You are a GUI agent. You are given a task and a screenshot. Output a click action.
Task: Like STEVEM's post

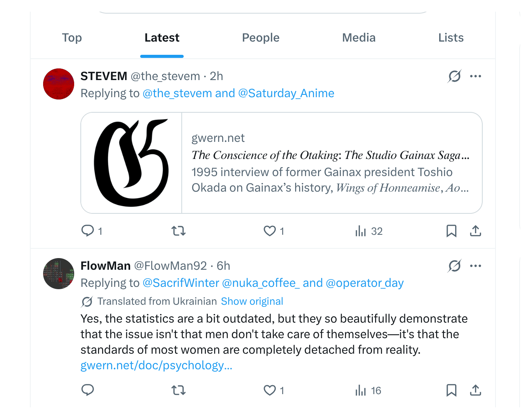click(270, 231)
